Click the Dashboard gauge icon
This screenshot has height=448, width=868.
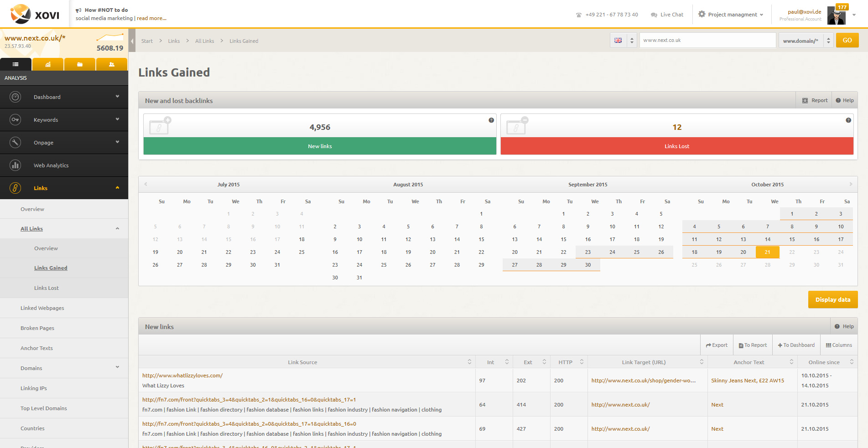tap(15, 97)
